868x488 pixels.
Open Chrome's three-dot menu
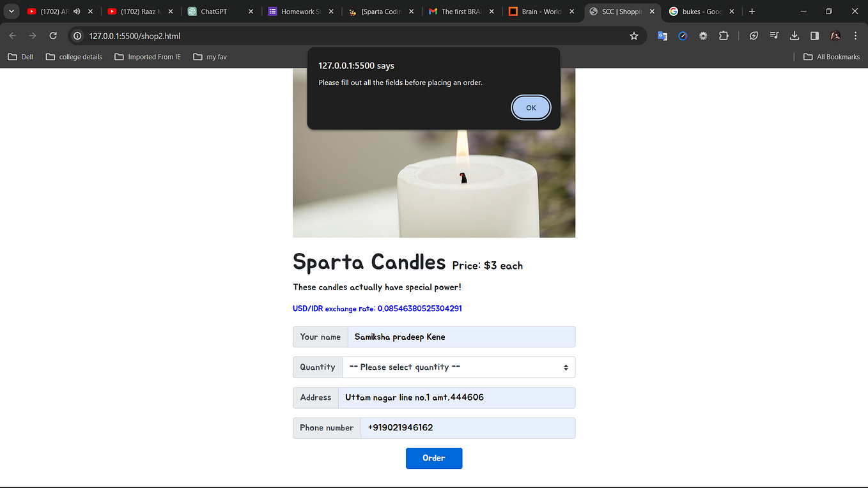pyautogui.click(x=855, y=36)
